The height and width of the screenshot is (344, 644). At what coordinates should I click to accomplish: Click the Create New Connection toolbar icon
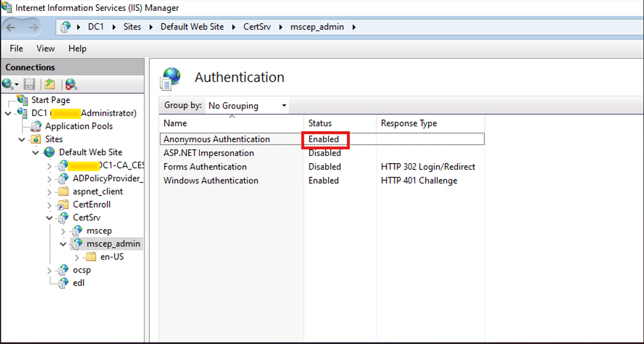8,84
